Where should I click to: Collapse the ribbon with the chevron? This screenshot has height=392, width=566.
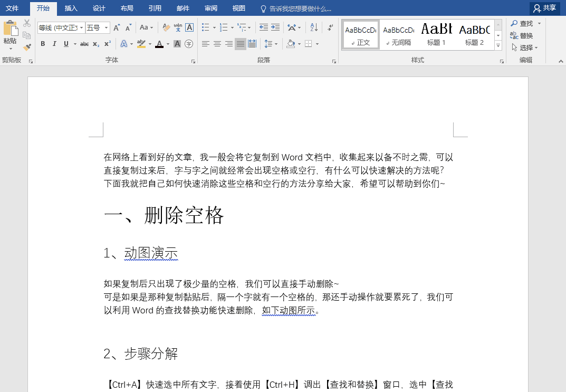point(561,61)
